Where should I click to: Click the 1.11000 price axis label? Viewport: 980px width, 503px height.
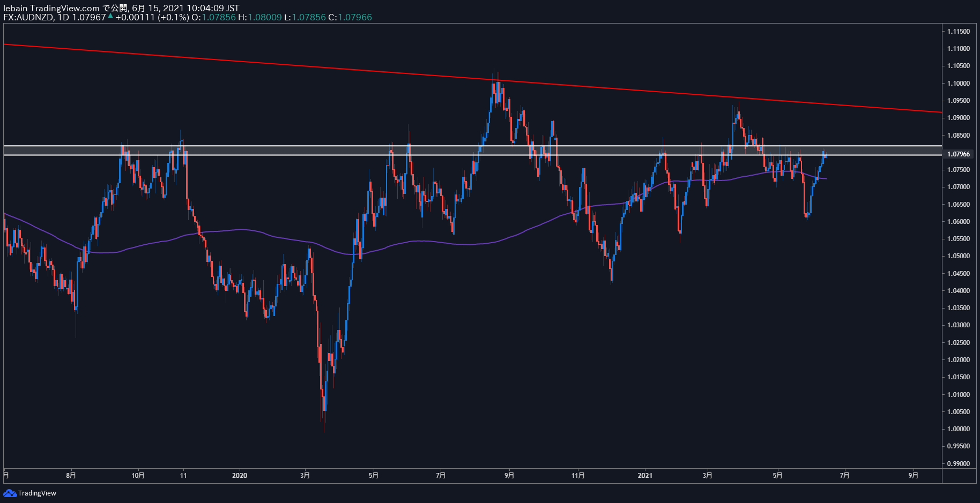(959, 49)
